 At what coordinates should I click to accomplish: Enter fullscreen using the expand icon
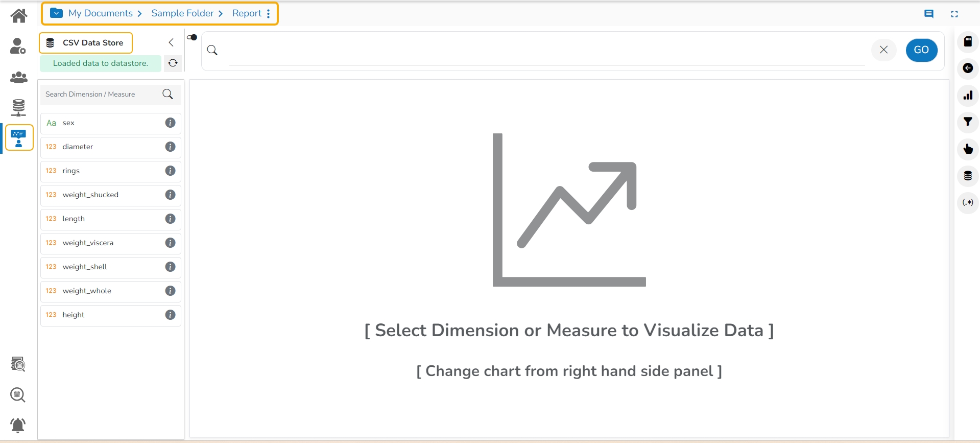[954, 14]
